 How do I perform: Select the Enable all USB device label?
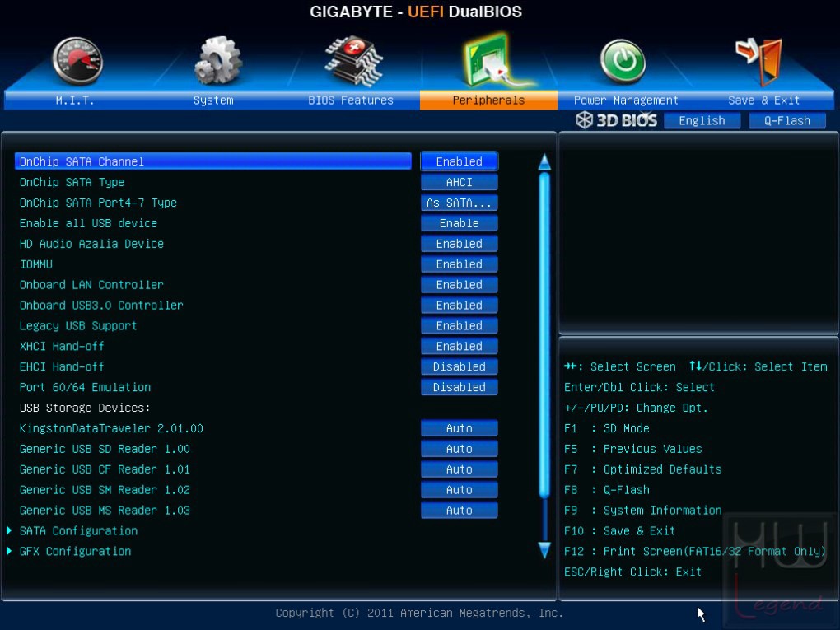tap(88, 223)
